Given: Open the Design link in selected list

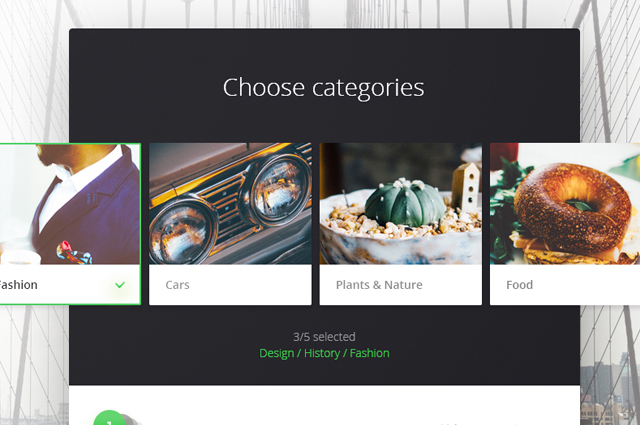Looking at the screenshot, I should click(277, 353).
